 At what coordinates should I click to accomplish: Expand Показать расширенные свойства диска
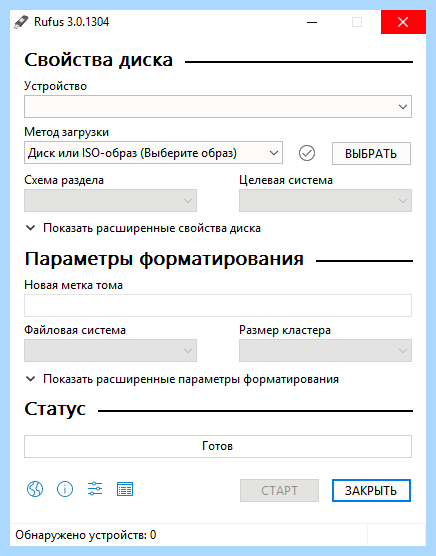144,228
